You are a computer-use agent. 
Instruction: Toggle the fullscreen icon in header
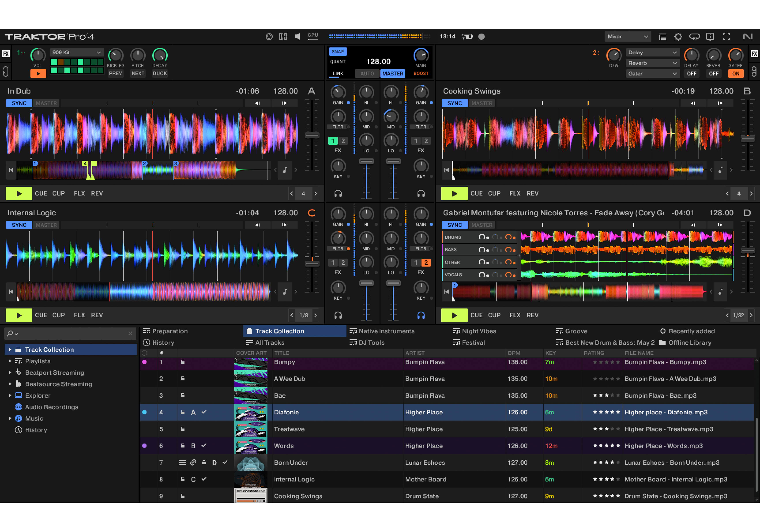[726, 37]
